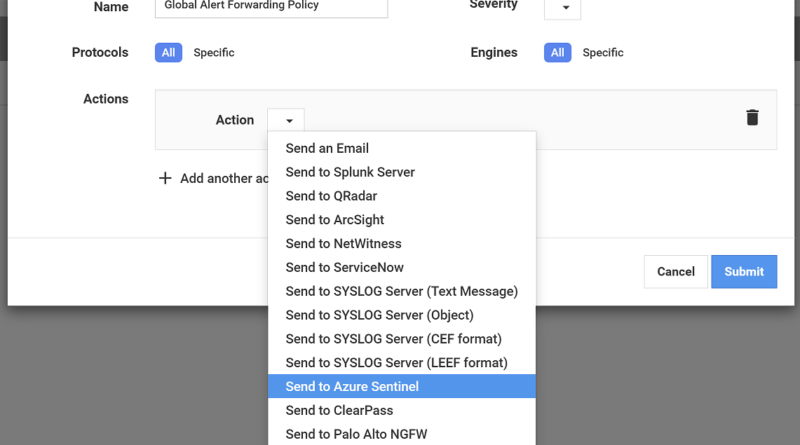Click the Cancel button
The width and height of the screenshot is (800, 445).
(x=676, y=271)
